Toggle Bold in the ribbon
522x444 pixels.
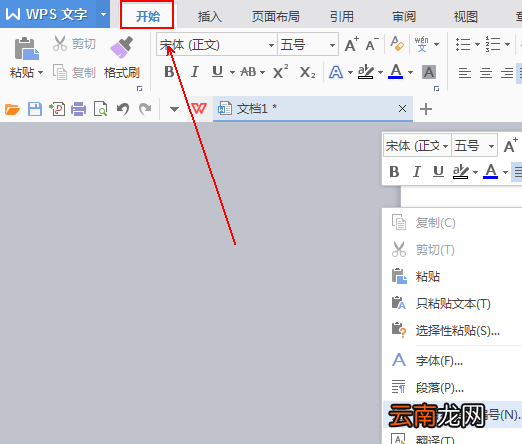[x=169, y=72]
